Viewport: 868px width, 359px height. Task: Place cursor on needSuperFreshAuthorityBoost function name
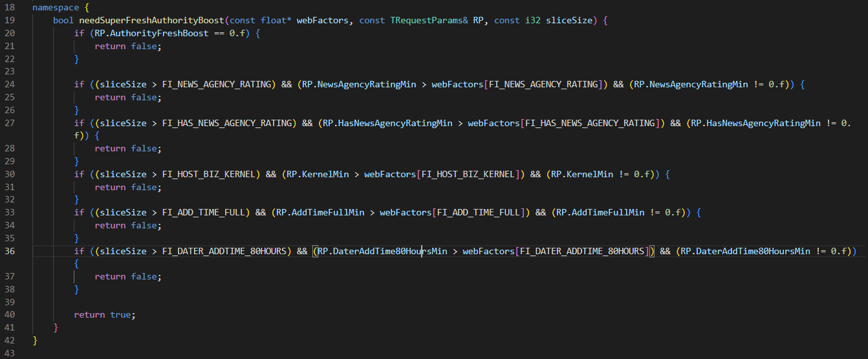pyautogui.click(x=151, y=21)
